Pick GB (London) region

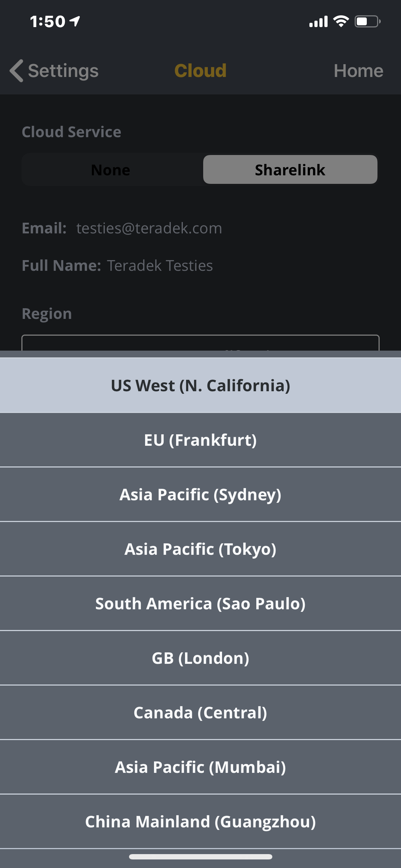[200, 658]
